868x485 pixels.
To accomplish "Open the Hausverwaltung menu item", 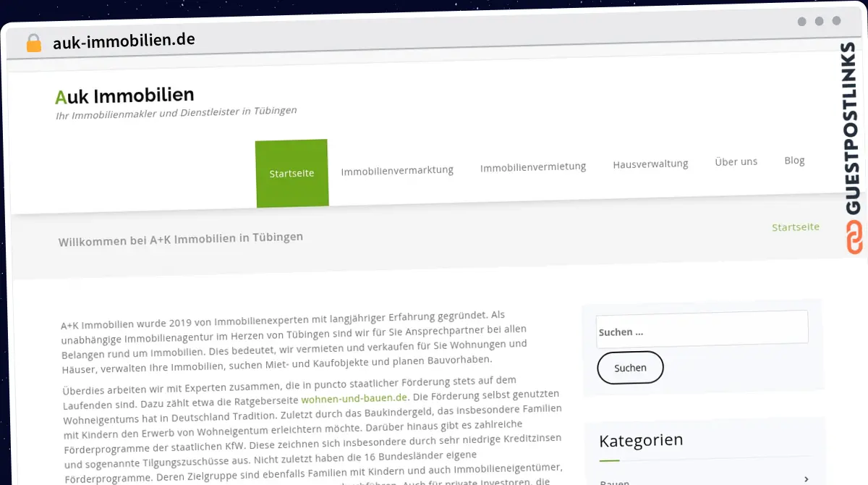I will 650,164.
